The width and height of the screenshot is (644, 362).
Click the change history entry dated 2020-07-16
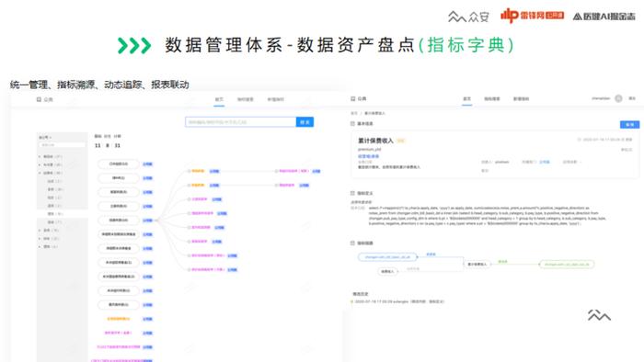click(x=399, y=301)
